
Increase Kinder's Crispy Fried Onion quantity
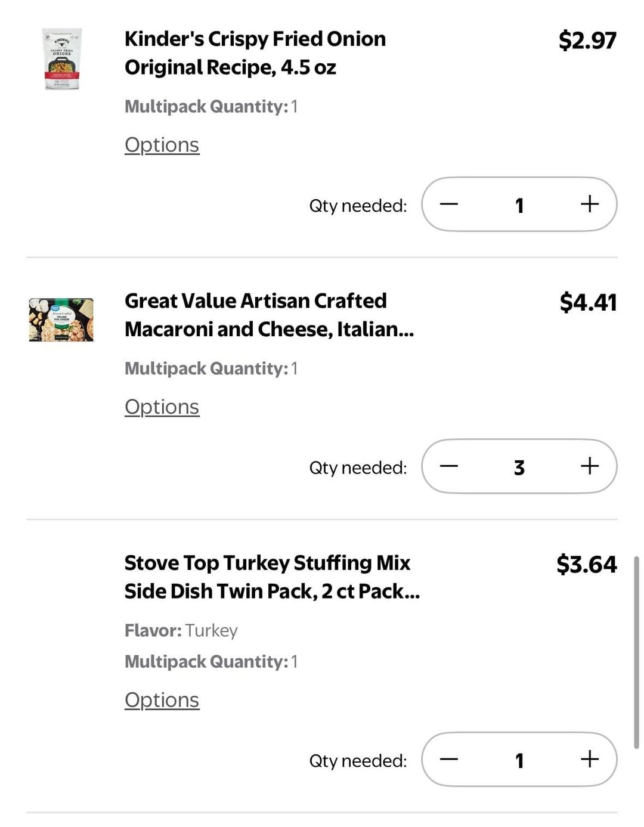(589, 204)
